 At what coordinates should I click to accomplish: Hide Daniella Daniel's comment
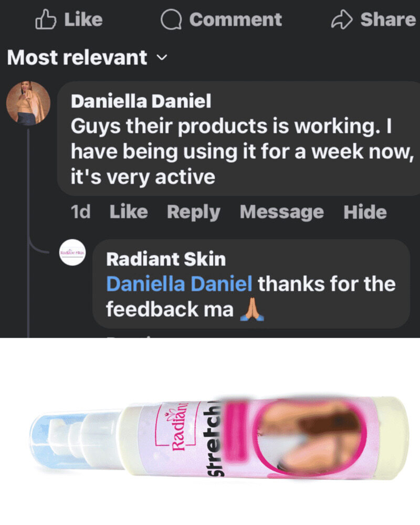[x=365, y=212]
